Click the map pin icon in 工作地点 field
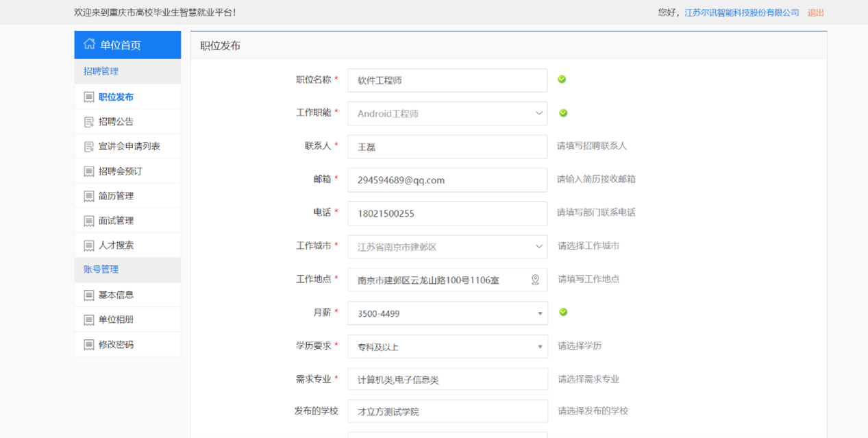The image size is (868, 438). [x=535, y=280]
